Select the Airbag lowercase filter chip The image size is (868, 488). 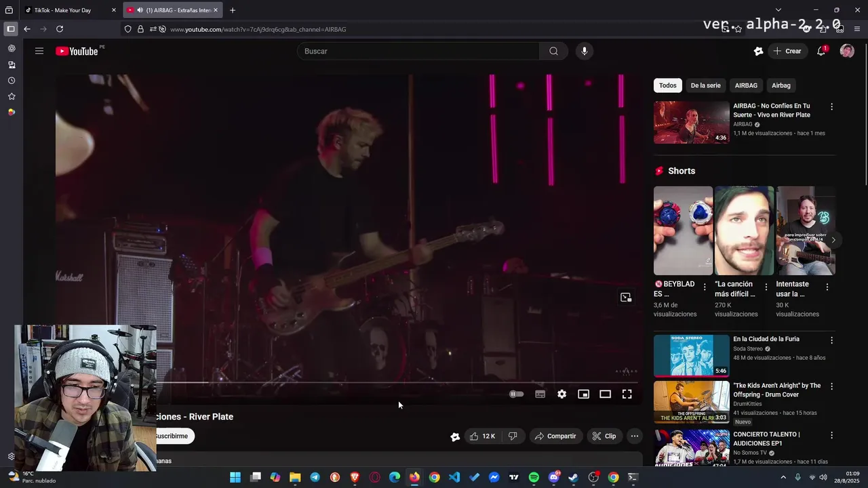coord(781,85)
